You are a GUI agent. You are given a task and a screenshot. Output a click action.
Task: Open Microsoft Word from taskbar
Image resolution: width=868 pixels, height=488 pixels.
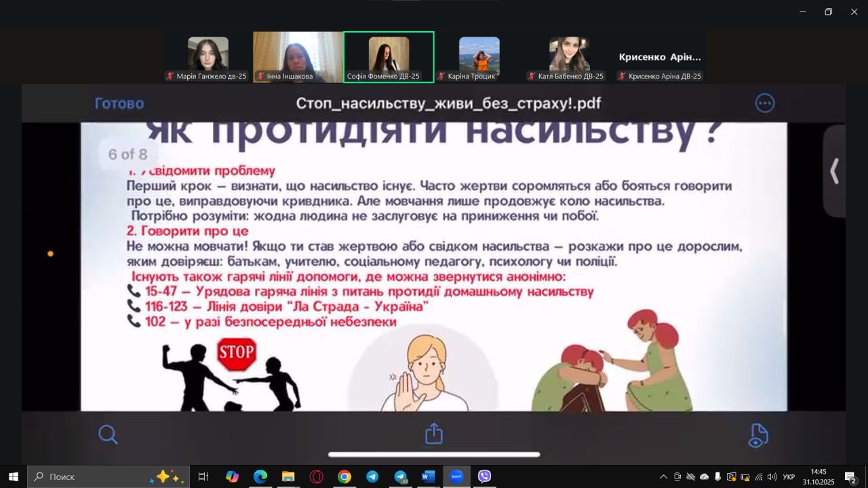coord(428,476)
